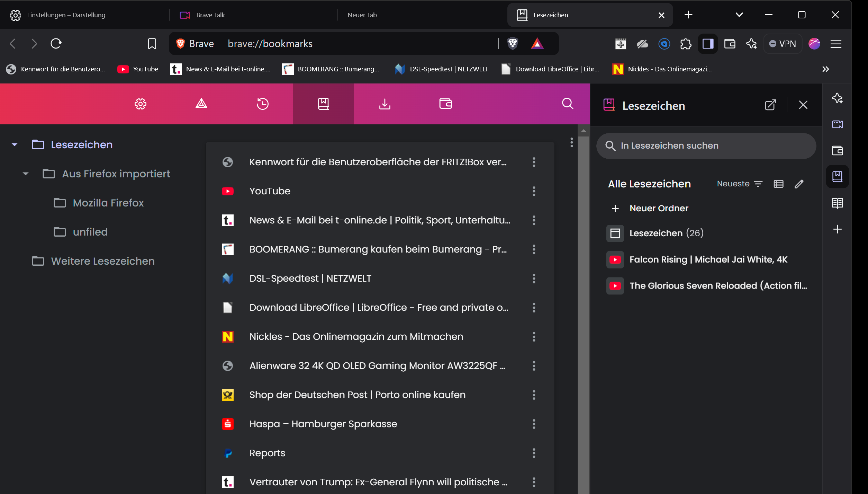The height and width of the screenshot is (494, 868).
Task: Search bookmarks with magnifier in header
Action: 568,104
